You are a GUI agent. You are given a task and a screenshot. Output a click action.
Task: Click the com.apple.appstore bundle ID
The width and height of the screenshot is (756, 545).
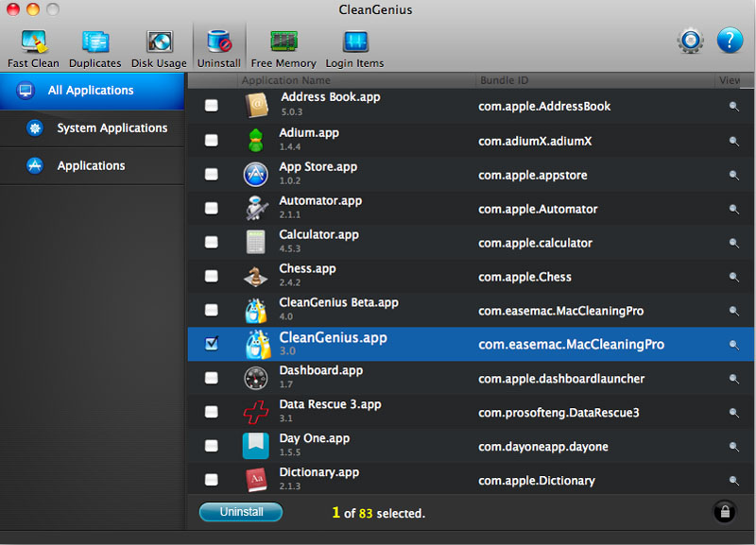point(533,175)
